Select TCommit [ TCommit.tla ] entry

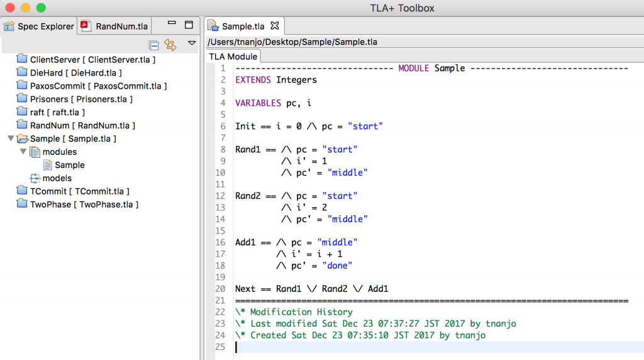[x=80, y=191]
